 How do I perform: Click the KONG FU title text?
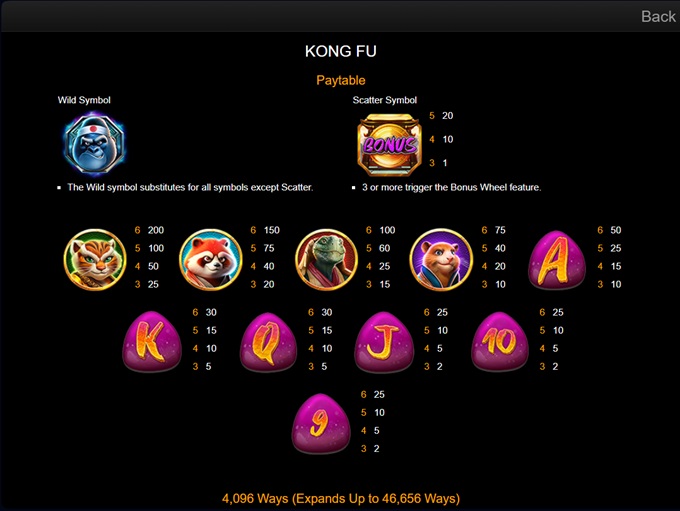click(x=340, y=51)
